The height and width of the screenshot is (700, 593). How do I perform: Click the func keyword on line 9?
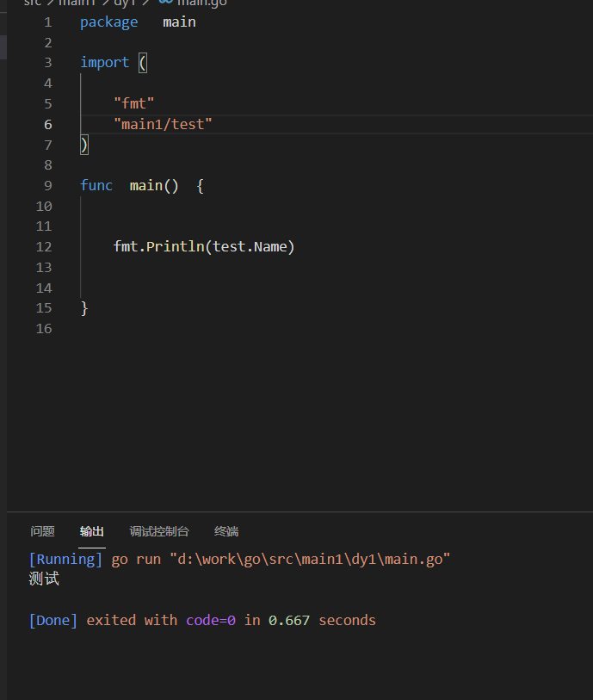96,185
